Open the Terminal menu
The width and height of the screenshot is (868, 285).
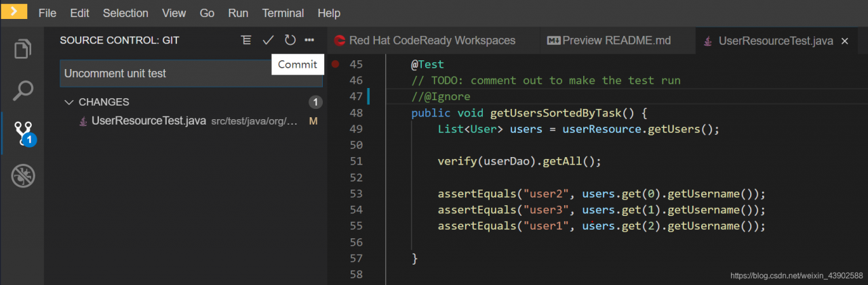[x=283, y=13]
